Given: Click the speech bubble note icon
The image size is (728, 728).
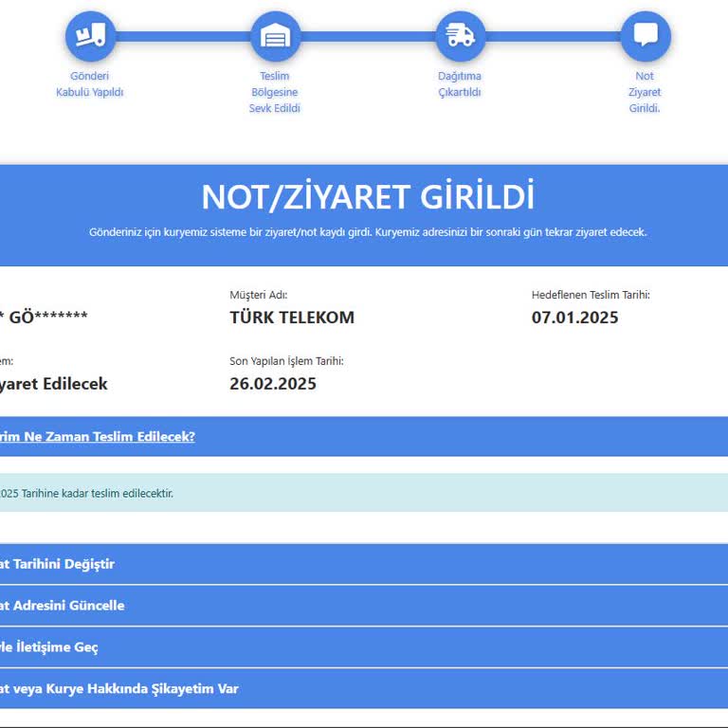Looking at the screenshot, I should tap(646, 36).
